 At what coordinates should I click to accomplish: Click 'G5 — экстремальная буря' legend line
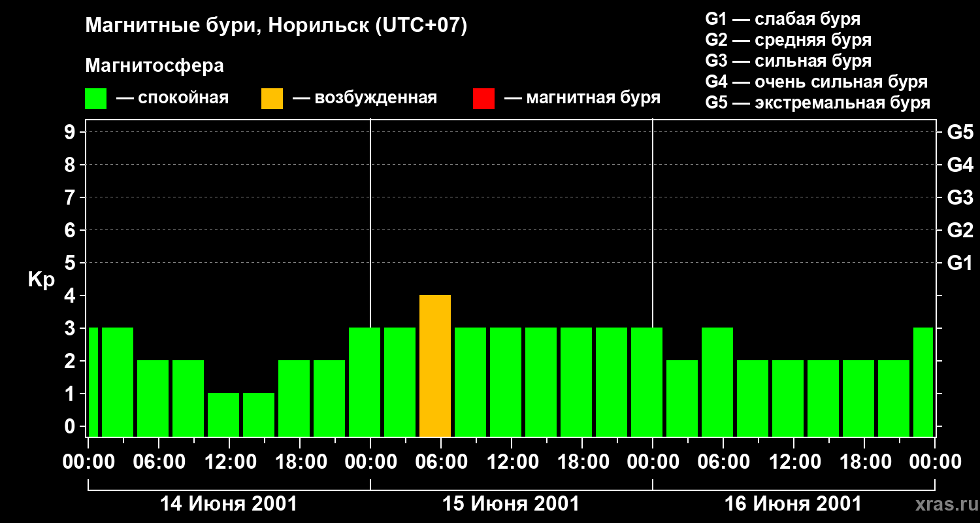click(x=817, y=103)
